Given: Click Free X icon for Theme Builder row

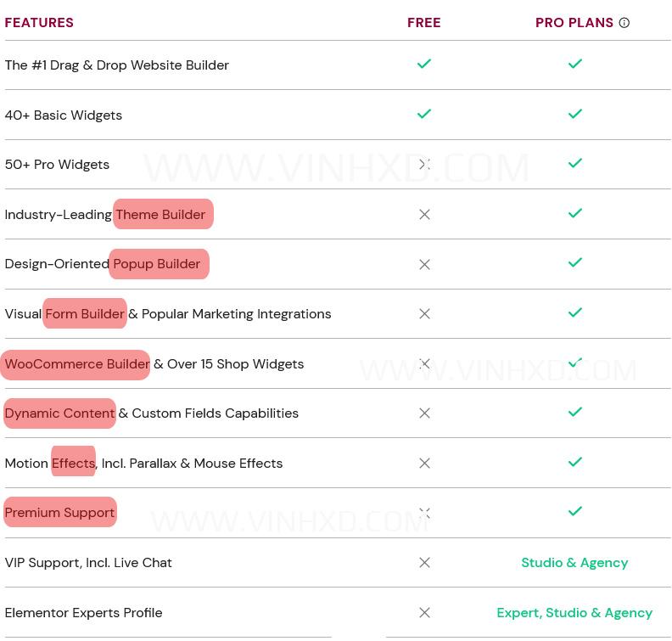Looking at the screenshot, I should coord(425,215).
